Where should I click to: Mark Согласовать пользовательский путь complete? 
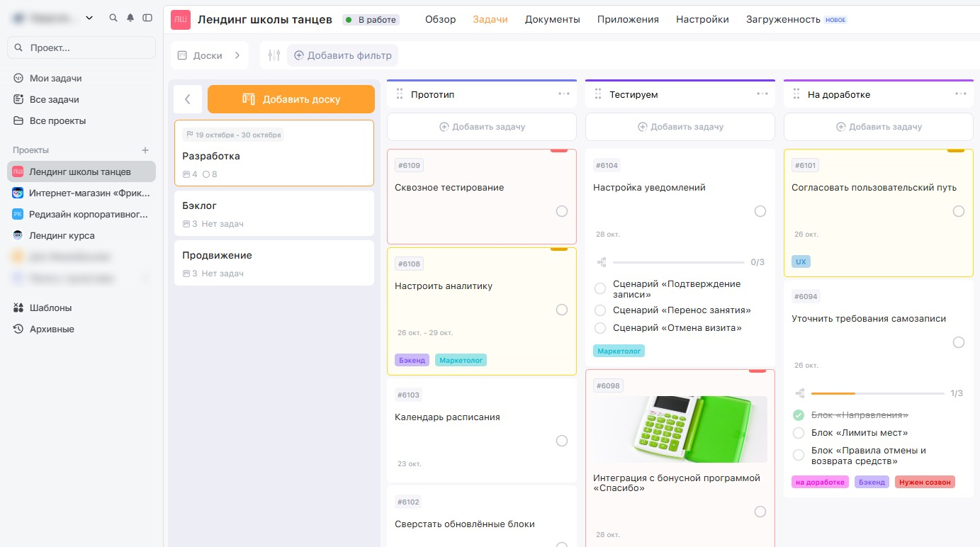(x=959, y=211)
